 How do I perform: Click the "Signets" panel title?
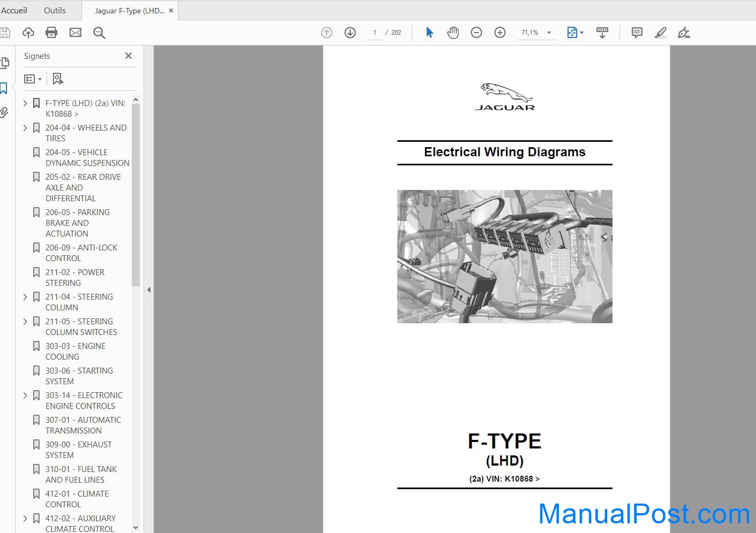tap(37, 56)
